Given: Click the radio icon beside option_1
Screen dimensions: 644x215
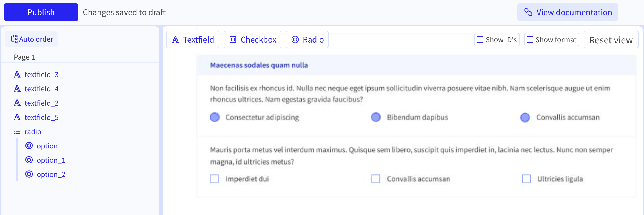Looking at the screenshot, I should 29,160.
